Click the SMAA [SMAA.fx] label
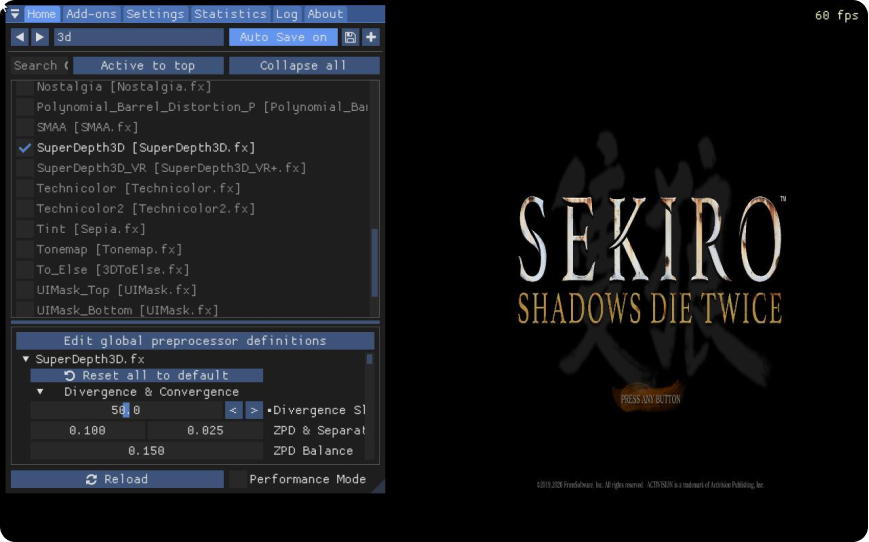 87,127
